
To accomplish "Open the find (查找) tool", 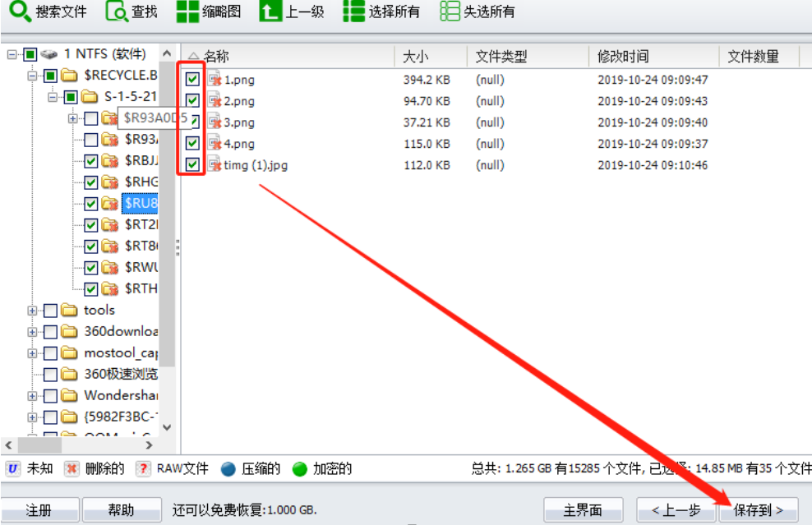I will tap(131, 11).
